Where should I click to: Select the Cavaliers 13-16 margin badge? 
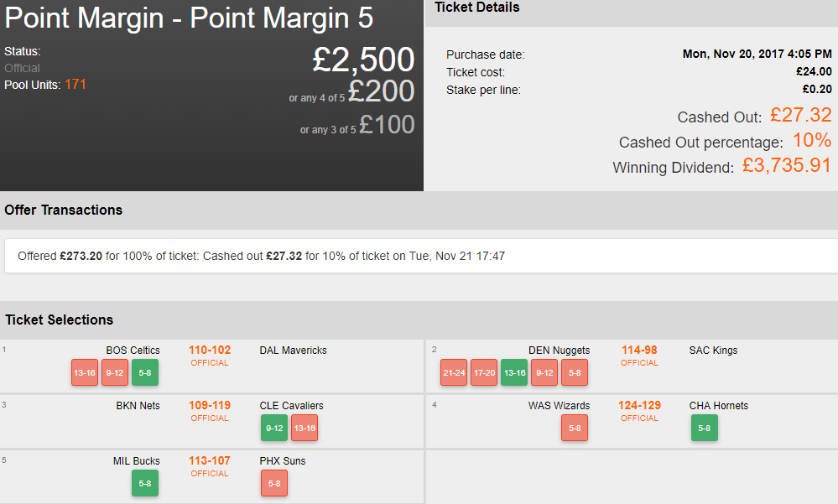[304, 428]
